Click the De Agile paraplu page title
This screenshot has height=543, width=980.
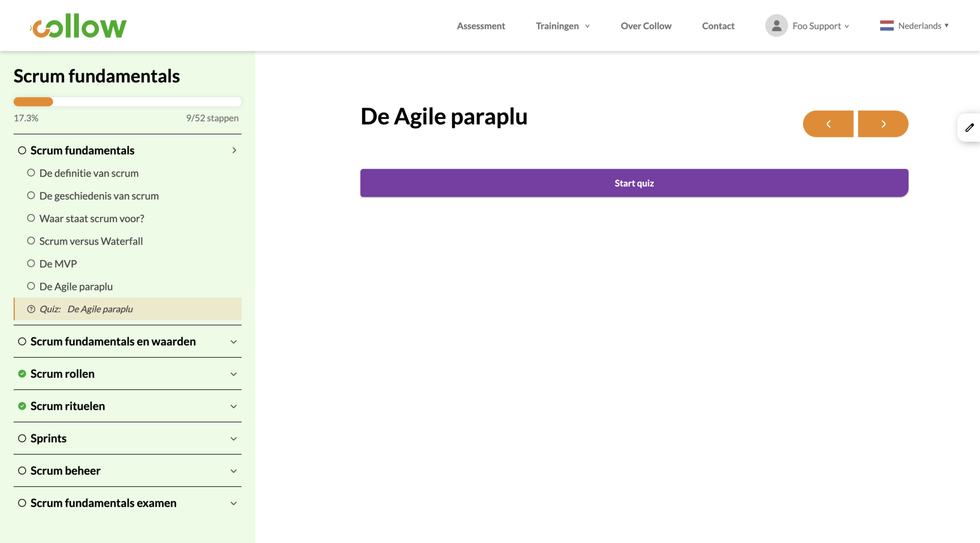[444, 117]
